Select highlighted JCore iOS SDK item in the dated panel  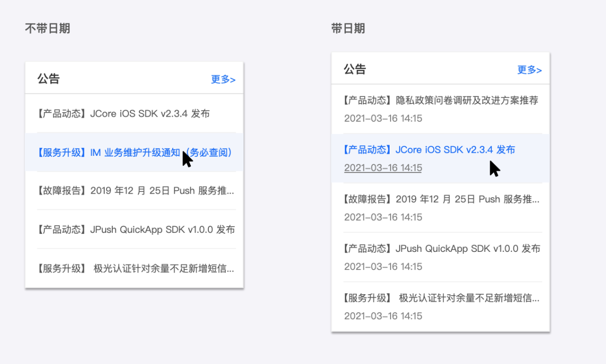pyautogui.click(x=429, y=150)
